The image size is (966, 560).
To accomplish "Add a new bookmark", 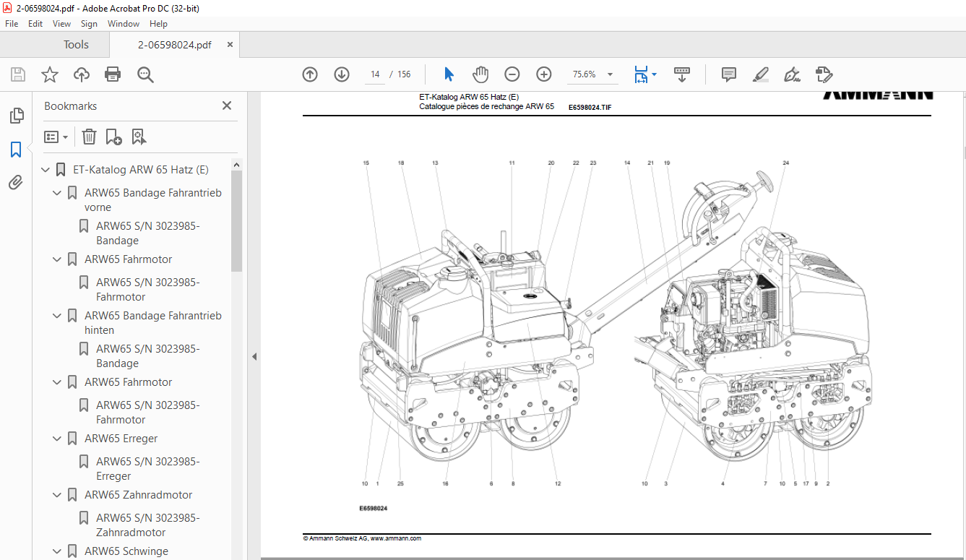I will 113,137.
